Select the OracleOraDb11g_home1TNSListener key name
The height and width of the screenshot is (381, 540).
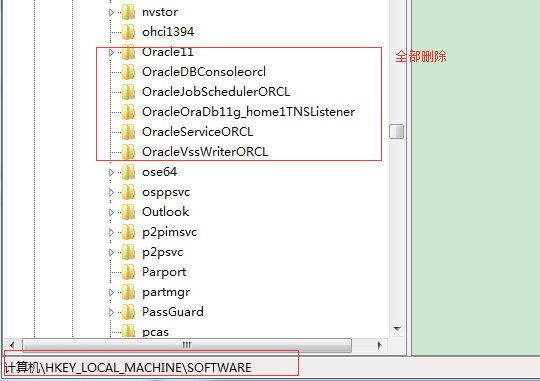pos(248,112)
